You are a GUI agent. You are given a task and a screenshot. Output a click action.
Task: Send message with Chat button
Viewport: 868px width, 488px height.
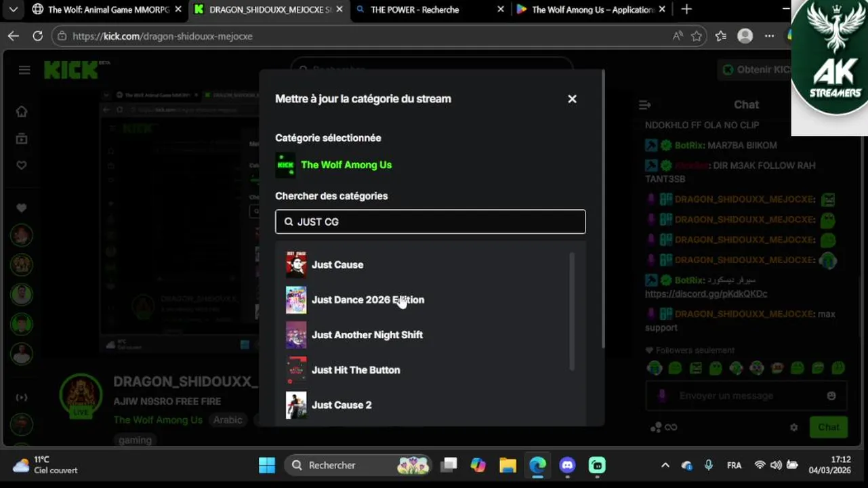(829, 427)
